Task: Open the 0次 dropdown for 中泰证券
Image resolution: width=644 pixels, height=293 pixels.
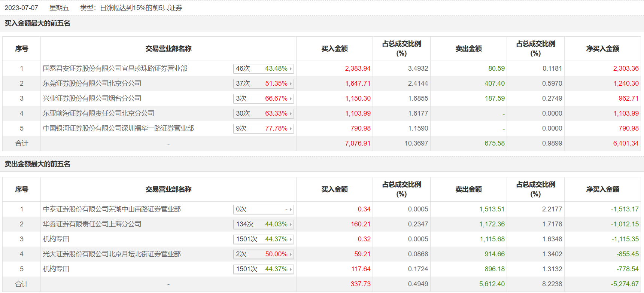Action: point(263,209)
